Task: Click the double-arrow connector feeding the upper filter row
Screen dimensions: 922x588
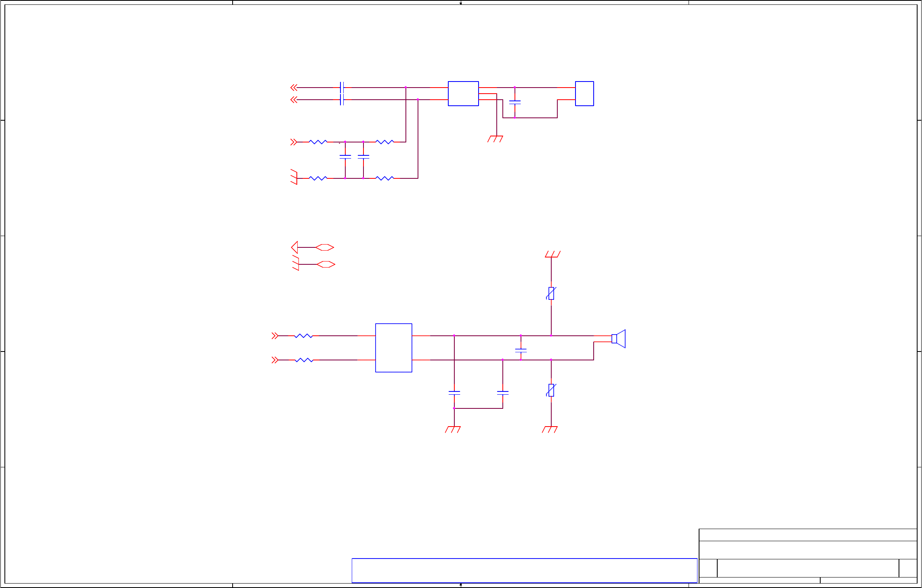Action: (x=294, y=142)
